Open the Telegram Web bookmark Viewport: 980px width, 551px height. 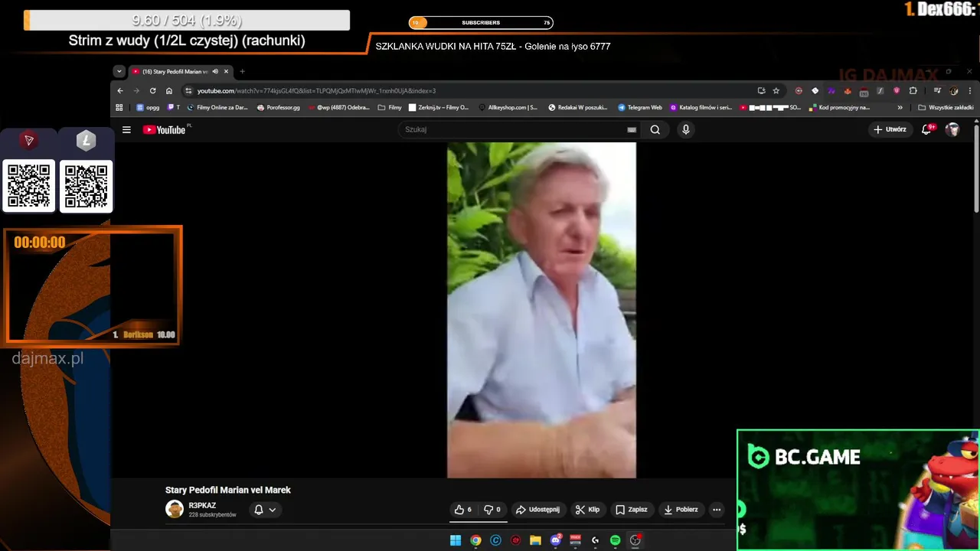pyautogui.click(x=639, y=108)
